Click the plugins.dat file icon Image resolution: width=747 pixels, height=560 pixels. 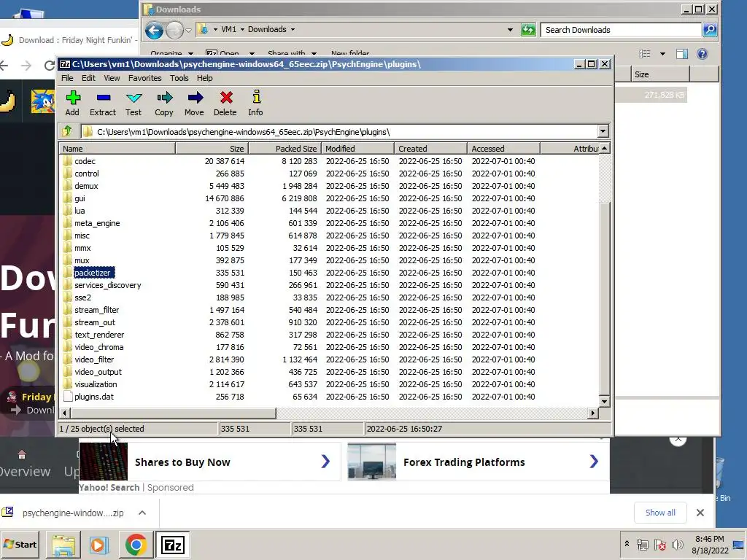coord(68,396)
